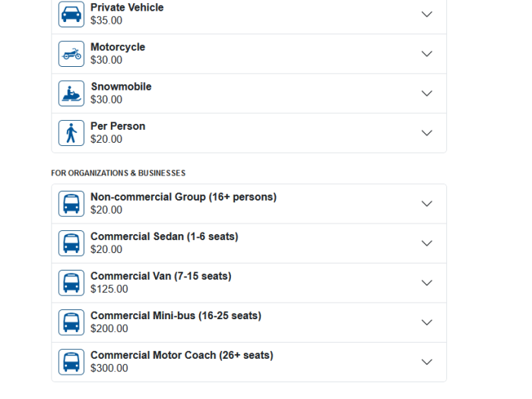532x399 pixels.
Task: Expand Non-commercial Group chevron
Action: [427, 204]
